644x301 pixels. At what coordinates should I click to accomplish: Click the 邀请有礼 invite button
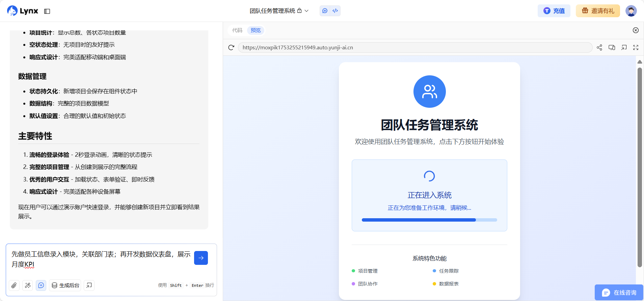(598, 11)
